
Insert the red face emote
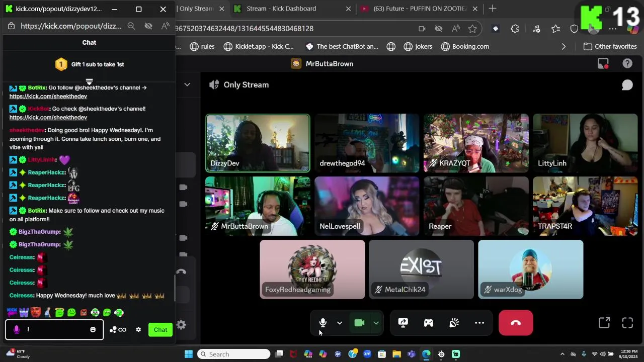[x=35, y=313]
